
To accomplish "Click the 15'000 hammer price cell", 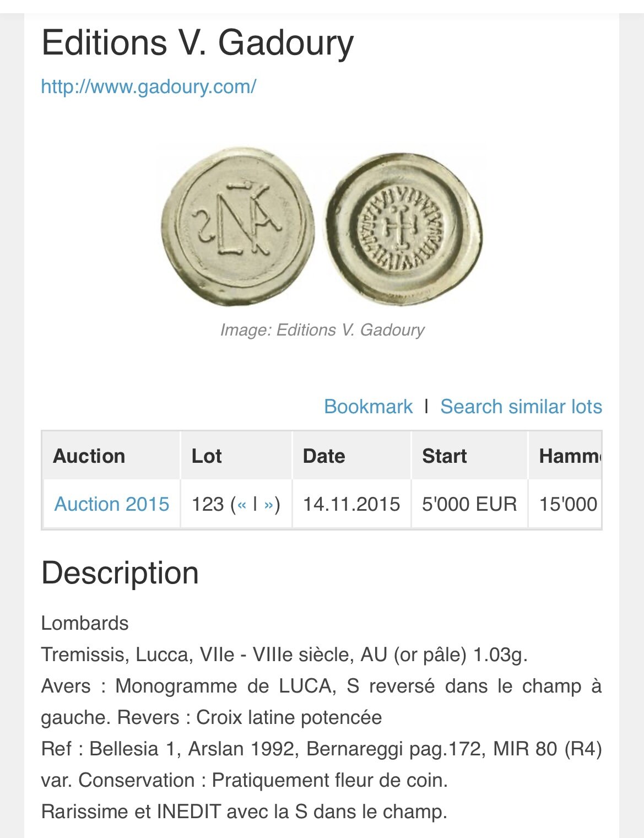I will (568, 504).
